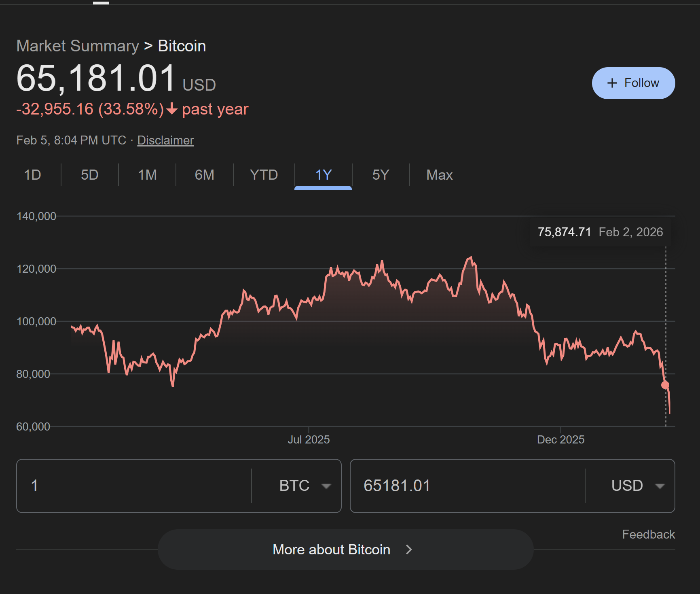This screenshot has height=594, width=700.
Task: Switch chart to 5Y range
Action: tap(381, 175)
